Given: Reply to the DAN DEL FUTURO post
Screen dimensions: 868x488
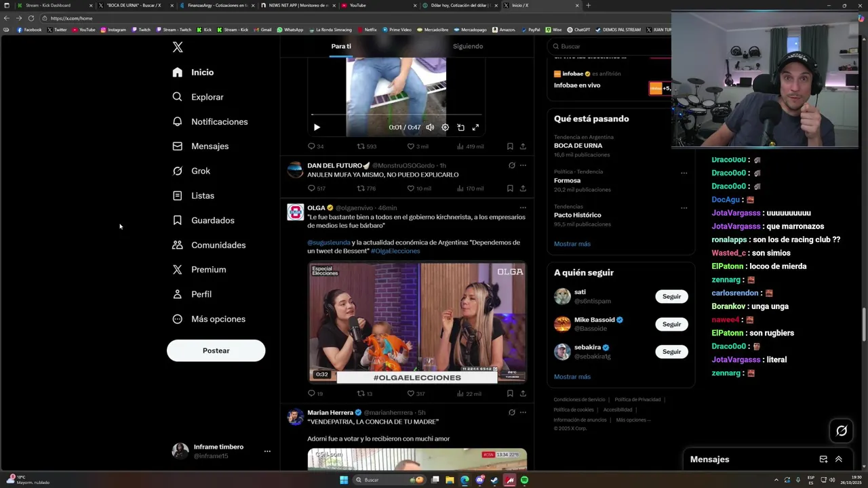Looking at the screenshot, I should (x=311, y=188).
